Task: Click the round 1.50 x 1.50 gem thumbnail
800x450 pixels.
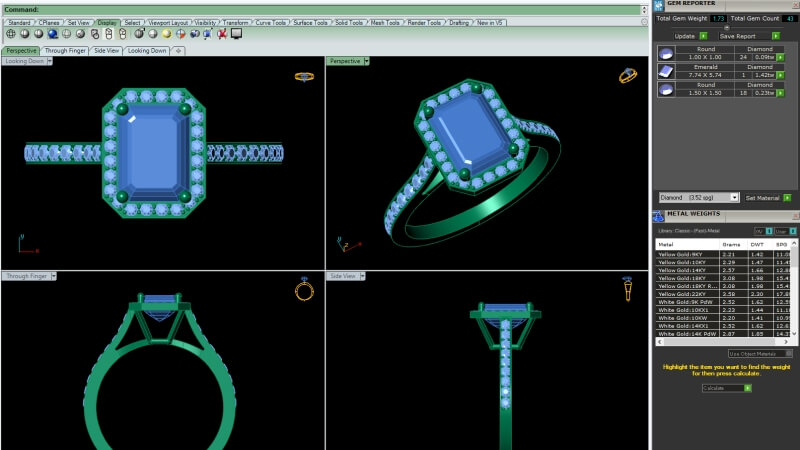Action: 666,89
